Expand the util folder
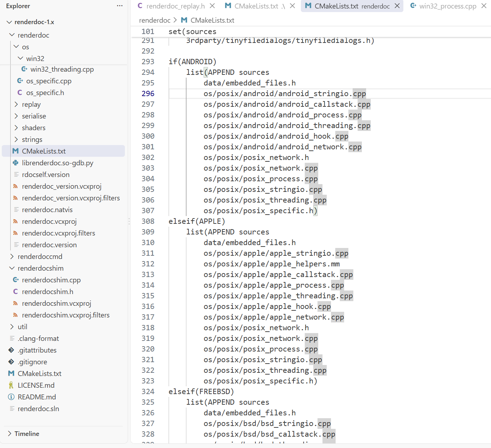 (x=12, y=327)
